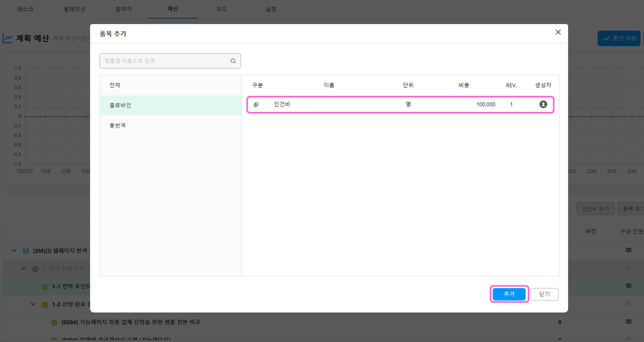Click status icon of 1-2 선정 완료
Screen dimensions: 644x342
45,304
